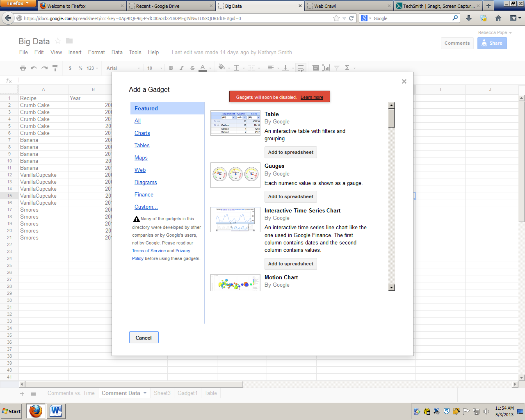Click the gadget list scroll down arrow
The width and height of the screenshot is (525, 420).
[392, 288]
